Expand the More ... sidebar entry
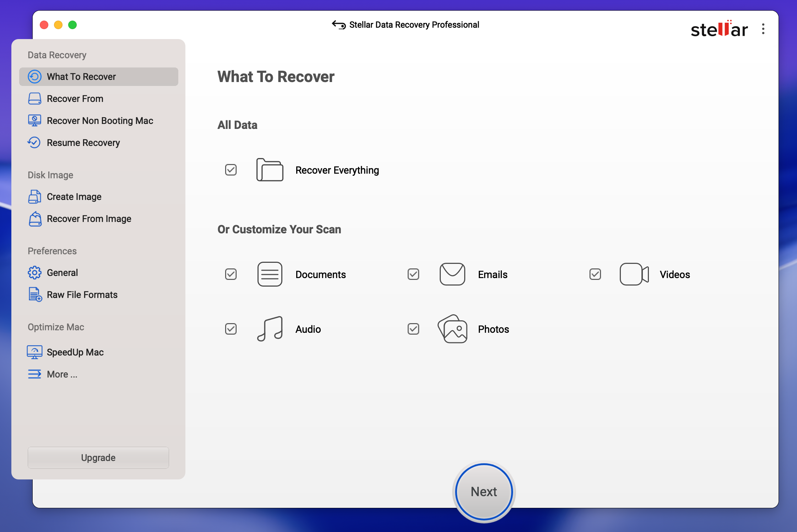 click(x=62, y=374)
